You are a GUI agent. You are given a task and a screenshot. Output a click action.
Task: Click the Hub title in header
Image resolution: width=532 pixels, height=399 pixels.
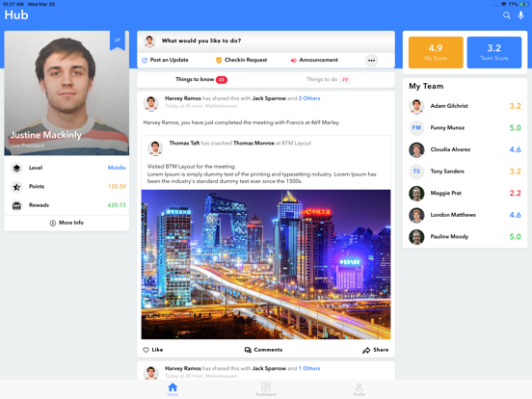click(16, 15)
